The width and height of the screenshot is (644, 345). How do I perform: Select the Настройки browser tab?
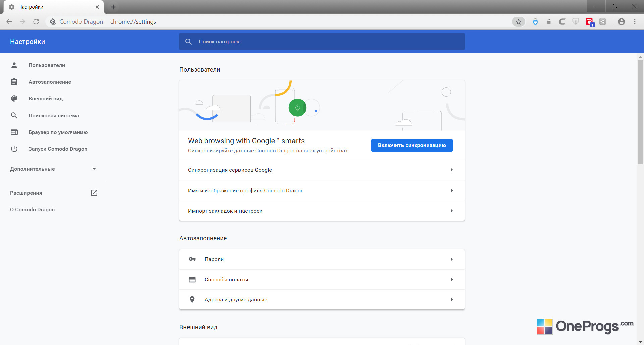click(x=54, y=7)
